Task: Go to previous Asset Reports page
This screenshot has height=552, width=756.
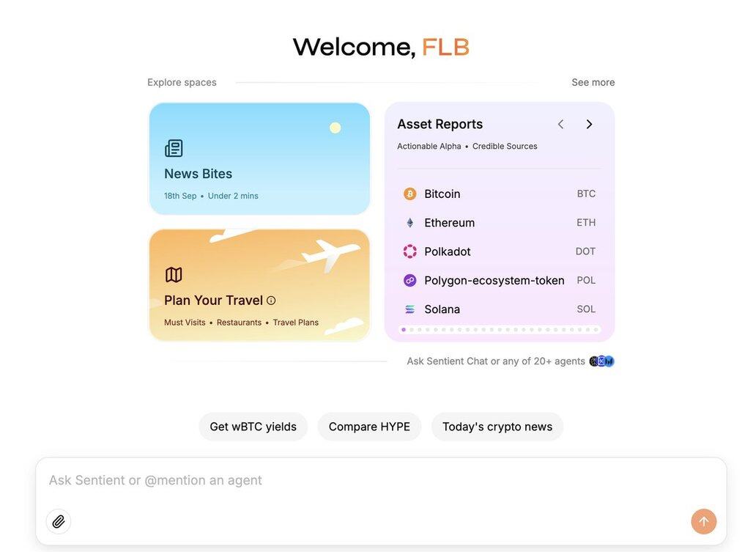Action: (x=560, y=124)
